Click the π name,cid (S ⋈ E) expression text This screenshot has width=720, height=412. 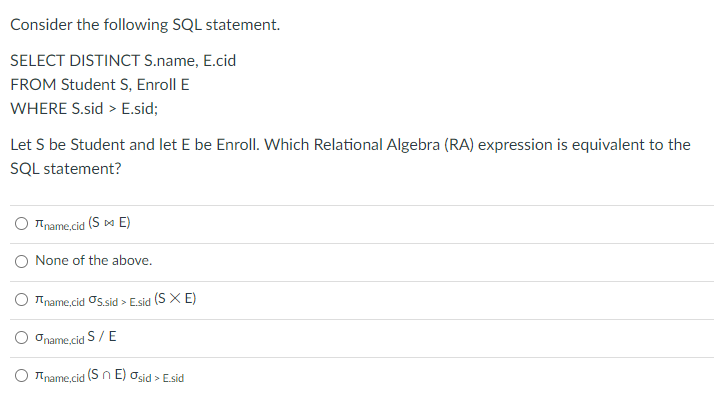tap(83, 224)
